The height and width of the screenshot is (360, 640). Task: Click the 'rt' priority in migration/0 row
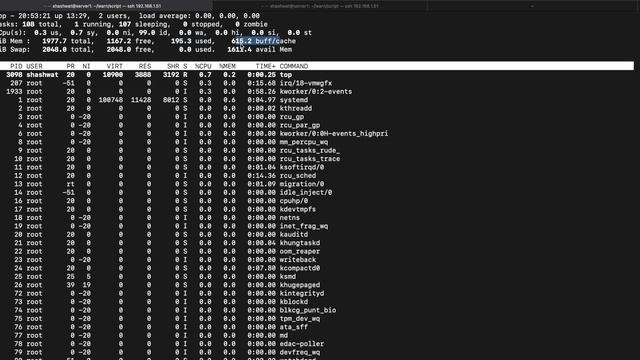pos(71,184)
